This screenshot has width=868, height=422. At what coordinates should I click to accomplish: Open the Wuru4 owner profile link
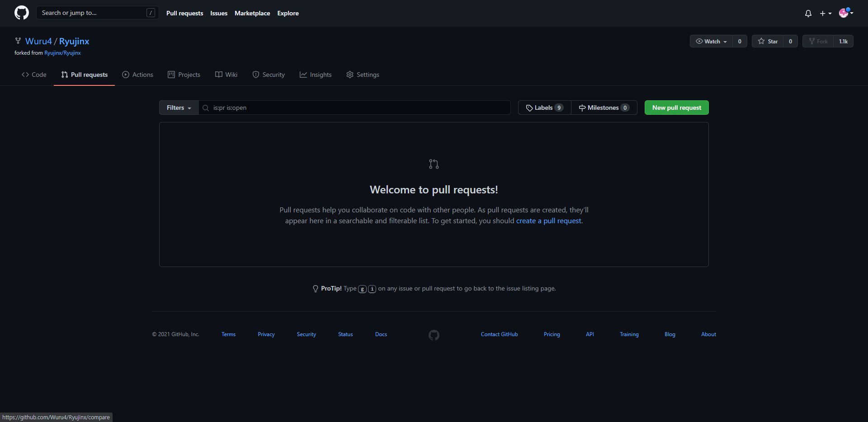pyautogui.click(x=38, y=41)
